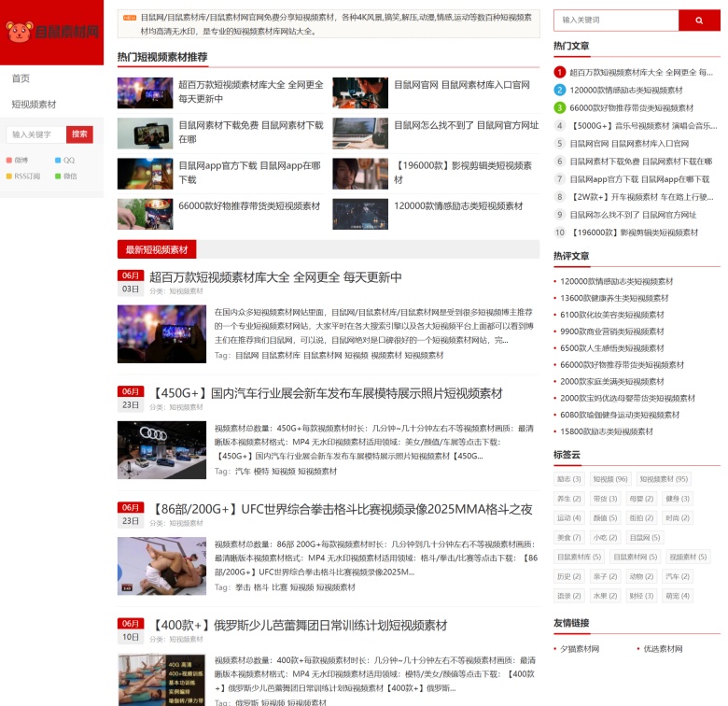The width and height of the screenshot is (728, 706).
Task: Click the bear logo in the site header
Action: (x=20, y=32)
